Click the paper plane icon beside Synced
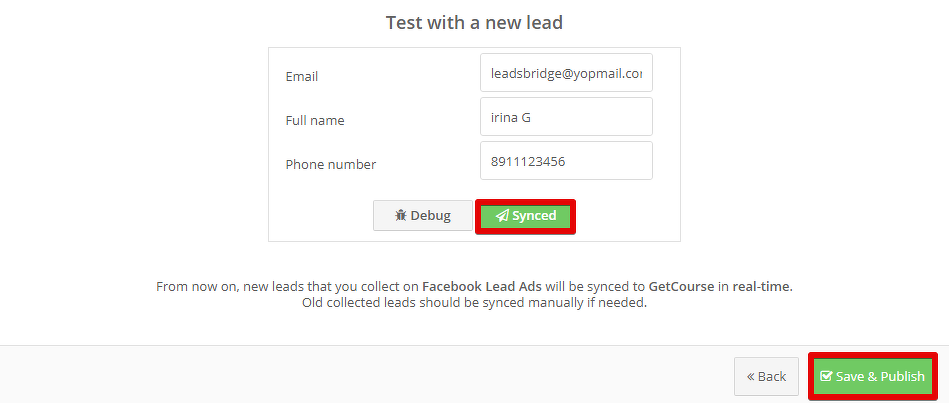 tap(502, 216)
